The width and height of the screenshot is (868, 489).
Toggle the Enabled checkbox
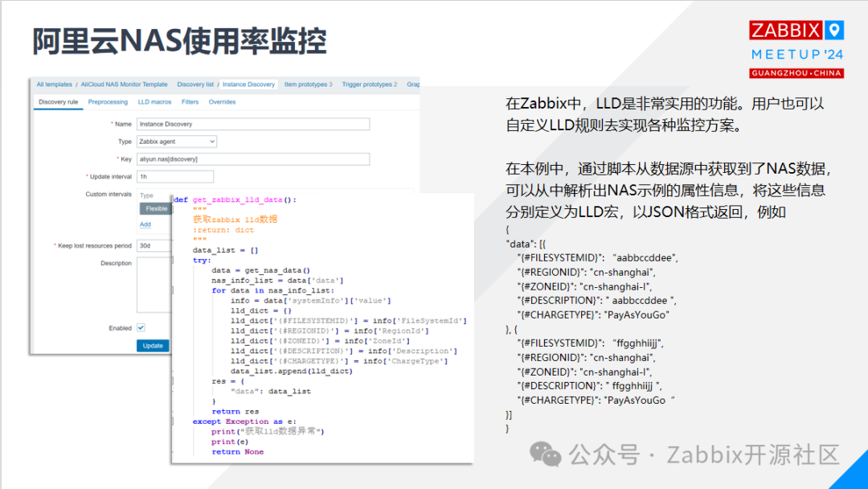tap(141, 328)
